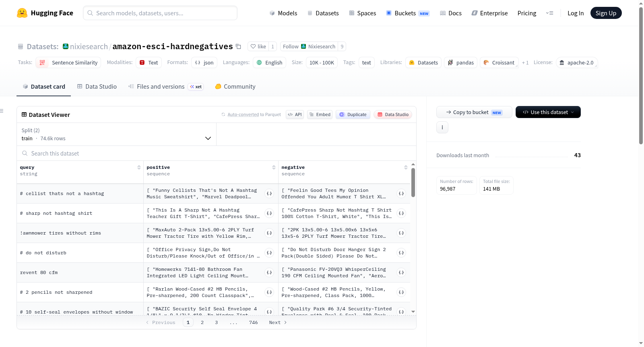This screenshot has width=644, height=347.
Task: Copy dataset name with the copy icon
Action: pyautogui.click(x=238, y=46)
